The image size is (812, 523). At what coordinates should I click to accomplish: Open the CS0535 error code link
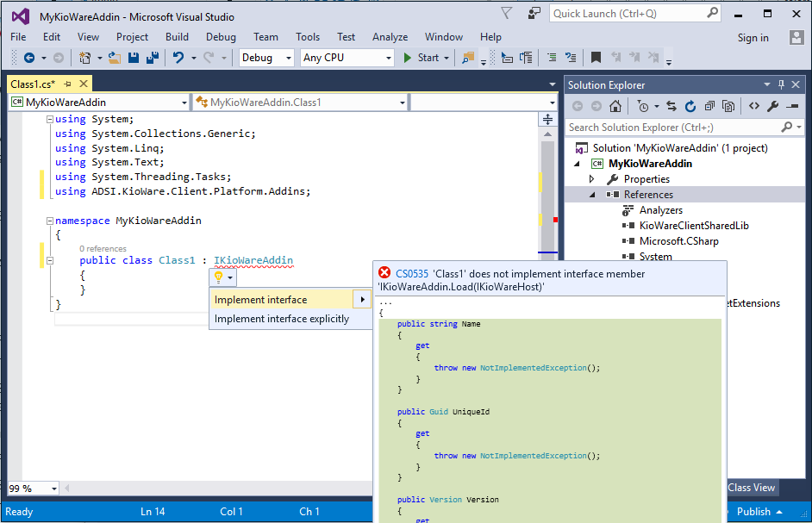pos(412,273)
